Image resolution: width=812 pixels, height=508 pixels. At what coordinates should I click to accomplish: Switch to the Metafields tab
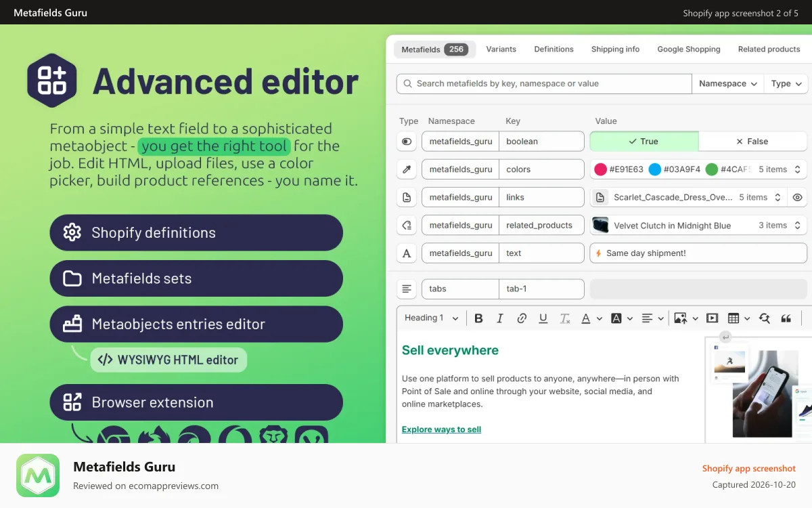(435, 49)
